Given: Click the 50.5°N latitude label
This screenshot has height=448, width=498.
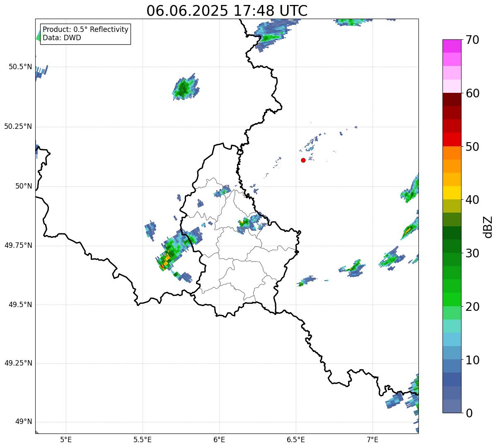Looking at the screenshot, I should (x=20, y=67).
